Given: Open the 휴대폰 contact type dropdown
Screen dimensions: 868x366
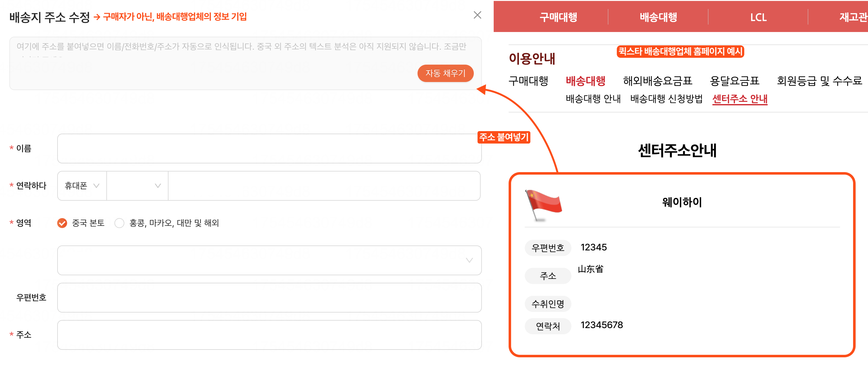Looking at the screenshot, I should tap(81, 185).
